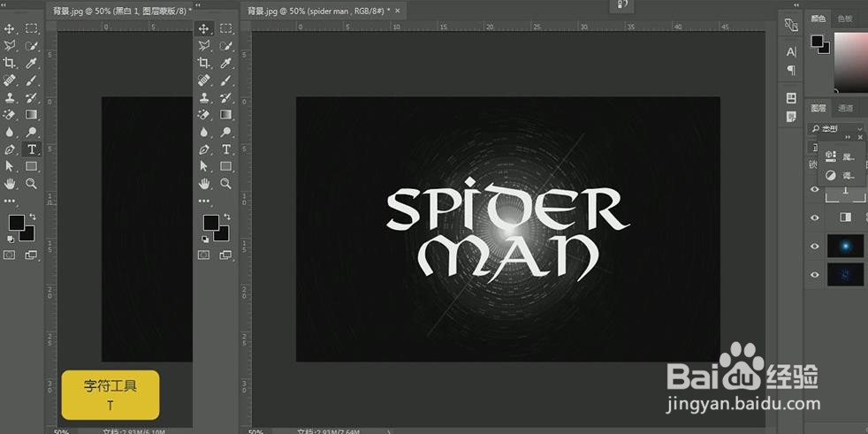
Task: Select the Rectangle shape tool in the panel beside the 黑白 1 document
Action: coord(32,166)
